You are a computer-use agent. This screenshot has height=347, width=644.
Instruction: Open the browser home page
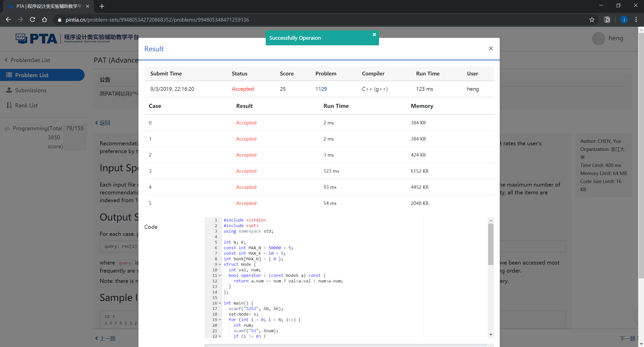[45, 20]
